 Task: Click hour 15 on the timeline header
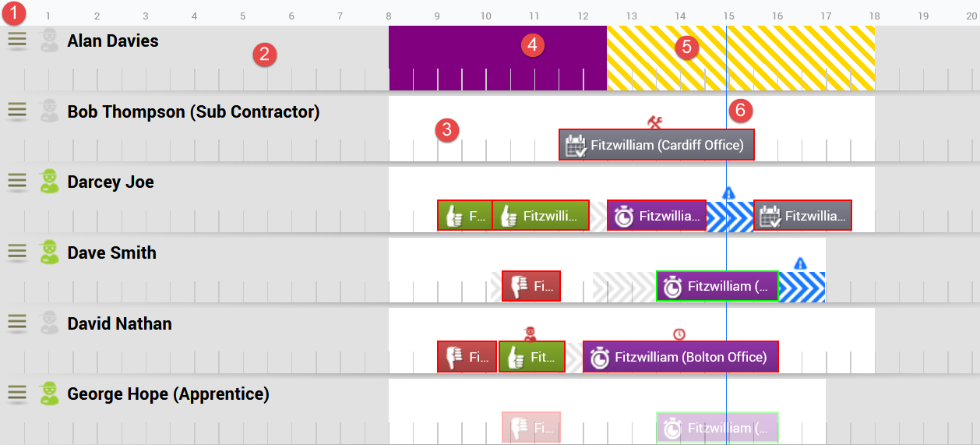click(728, 16)
